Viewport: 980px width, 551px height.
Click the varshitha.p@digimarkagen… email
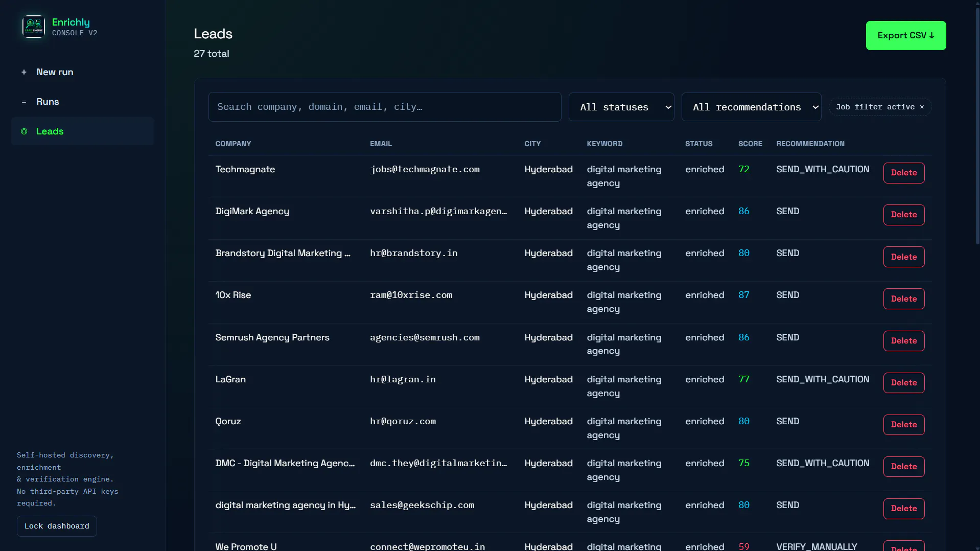438,211
